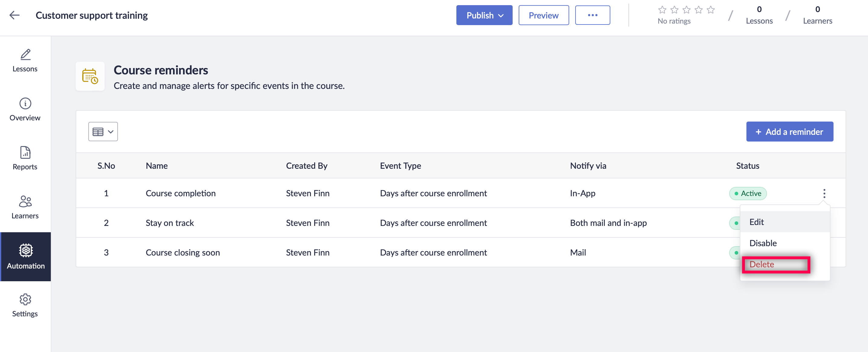Click the No ratings label

click(x=674, y=21)
